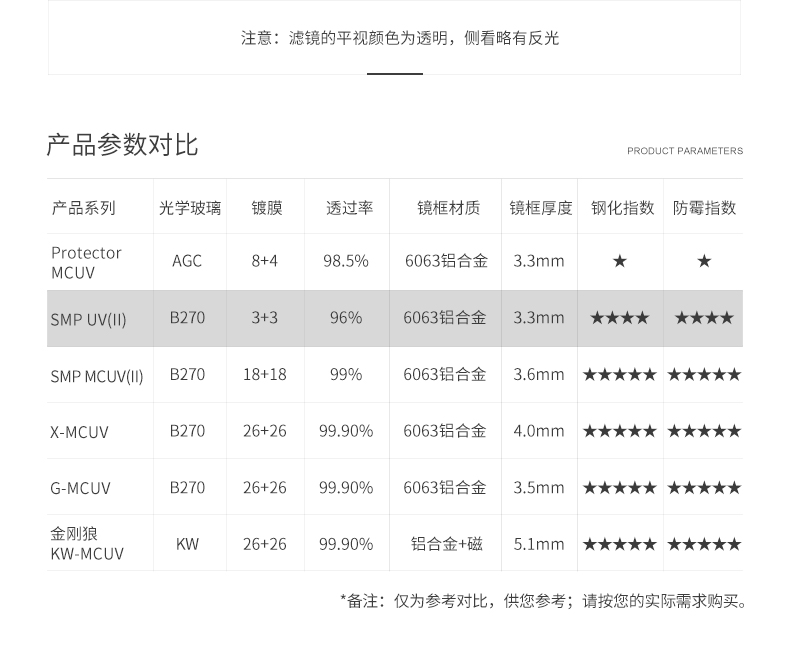Click B270 in the X-MCUV row

pyautogui.click(x=187, y=431)
